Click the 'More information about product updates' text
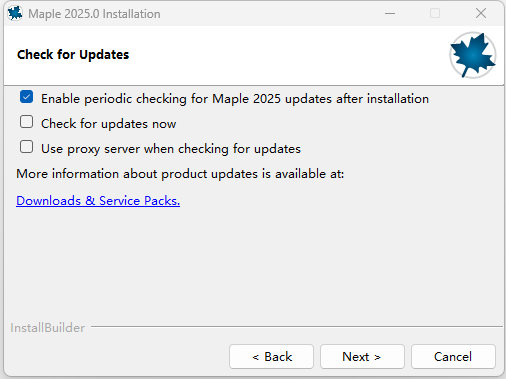Viewport: 506px width, 379px height. click(x=180, y=174)
